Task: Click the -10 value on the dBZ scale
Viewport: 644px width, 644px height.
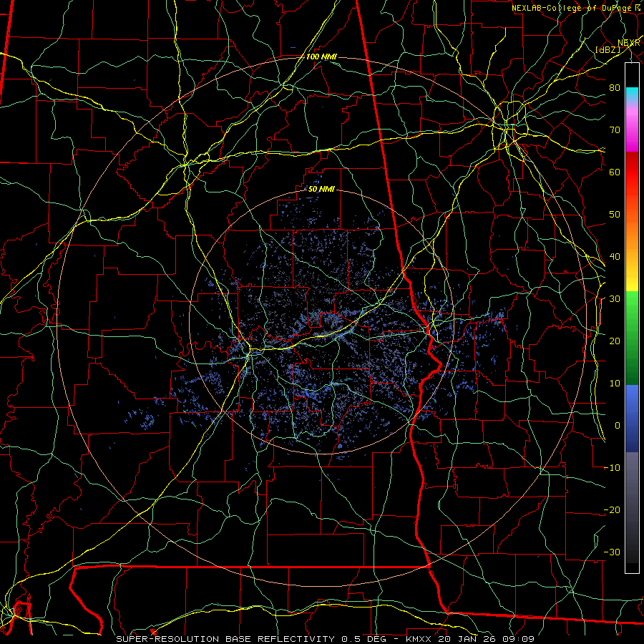Action: click(x=612, y=468)
